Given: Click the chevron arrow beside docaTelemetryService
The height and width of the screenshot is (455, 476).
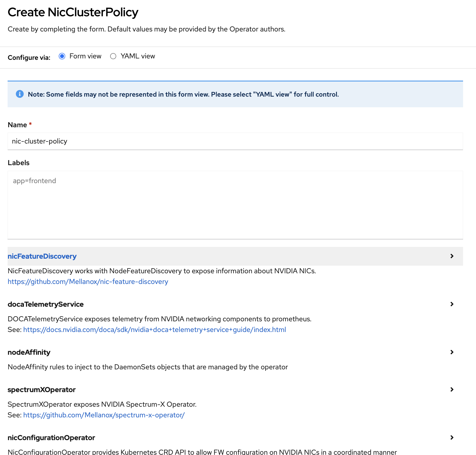Looking at the screenshot, I should 452,304.
